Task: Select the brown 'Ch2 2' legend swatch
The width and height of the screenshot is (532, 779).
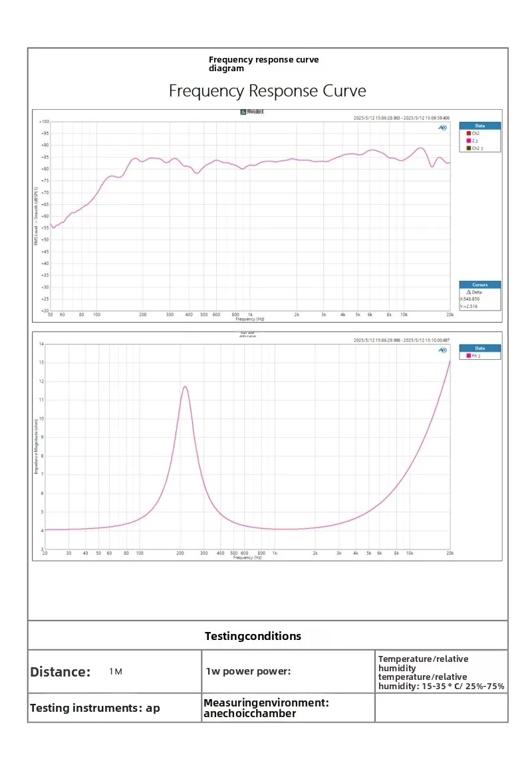Action: click(x=468, y=148)
